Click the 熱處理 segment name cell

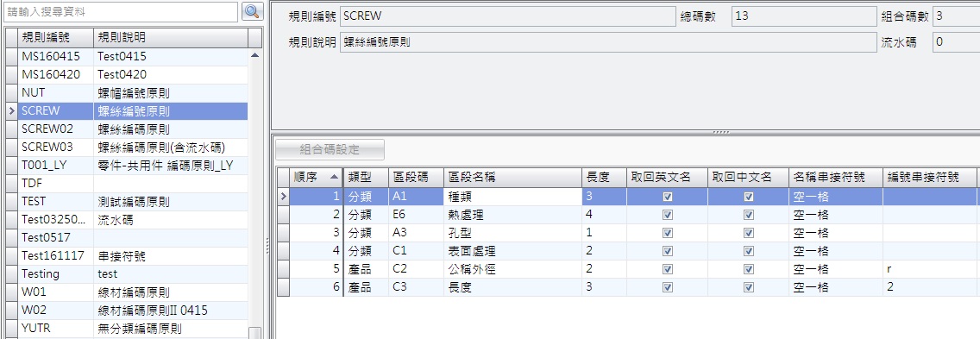tap(512, 215)
